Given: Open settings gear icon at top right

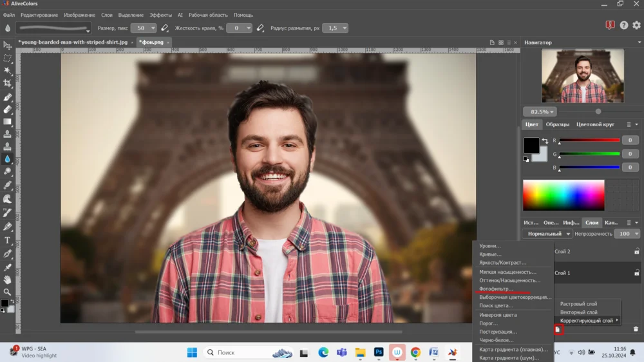Looking at the screenshot, I should click(637, 25).
